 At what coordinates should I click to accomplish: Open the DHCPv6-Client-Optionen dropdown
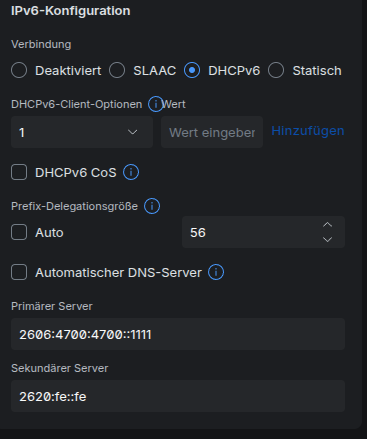[82, 132]
